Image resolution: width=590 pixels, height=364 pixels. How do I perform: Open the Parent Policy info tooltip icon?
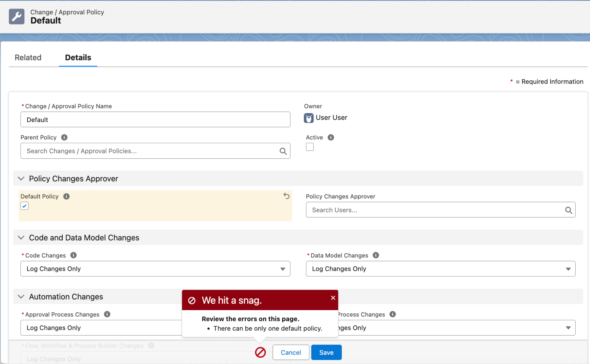[64, 137]
